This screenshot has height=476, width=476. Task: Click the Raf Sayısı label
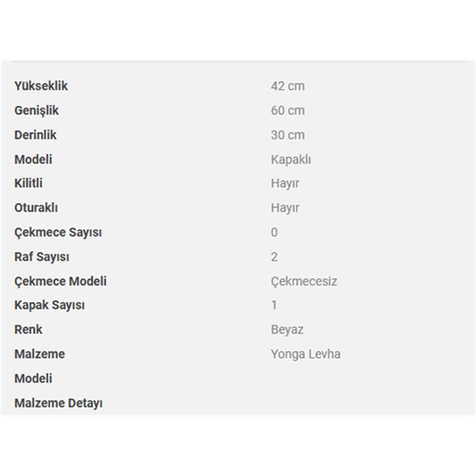(41, 257)
